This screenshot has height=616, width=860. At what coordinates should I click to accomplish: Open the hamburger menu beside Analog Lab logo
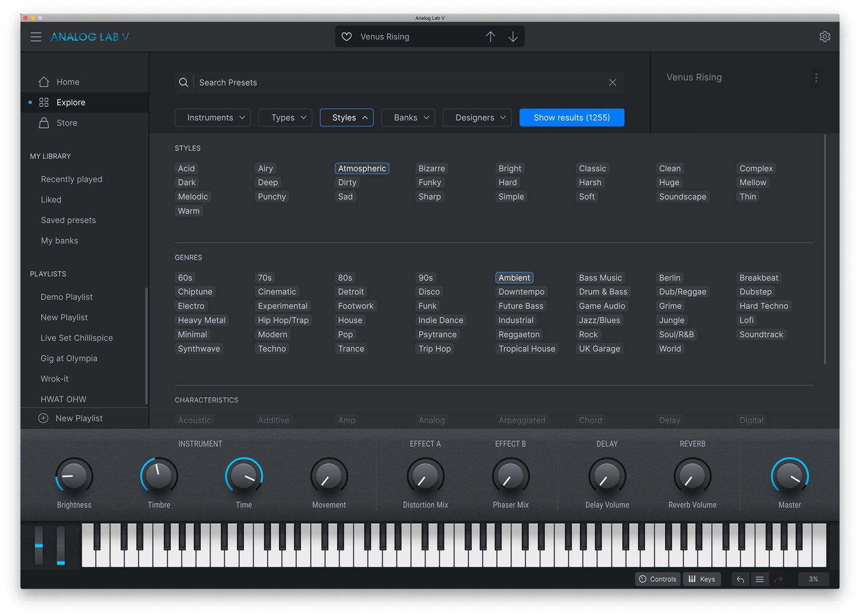tap(36, 36)
